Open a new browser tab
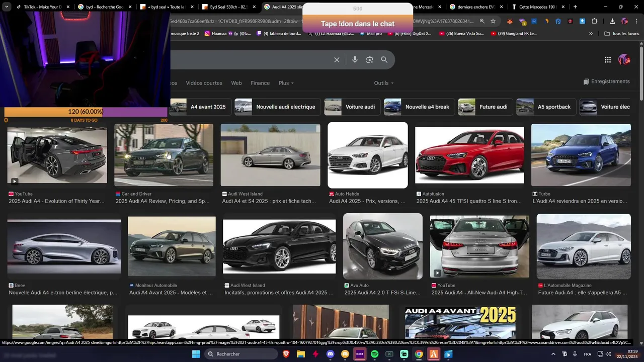Screen dimensions: 644x362 (x=575, y=7)
